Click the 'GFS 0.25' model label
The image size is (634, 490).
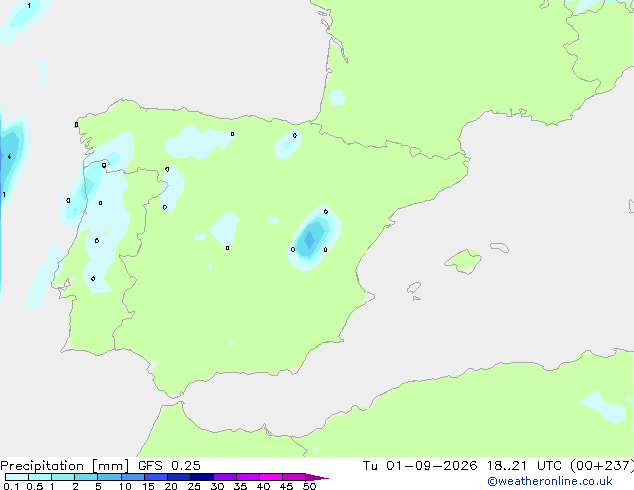coord(169,466)
